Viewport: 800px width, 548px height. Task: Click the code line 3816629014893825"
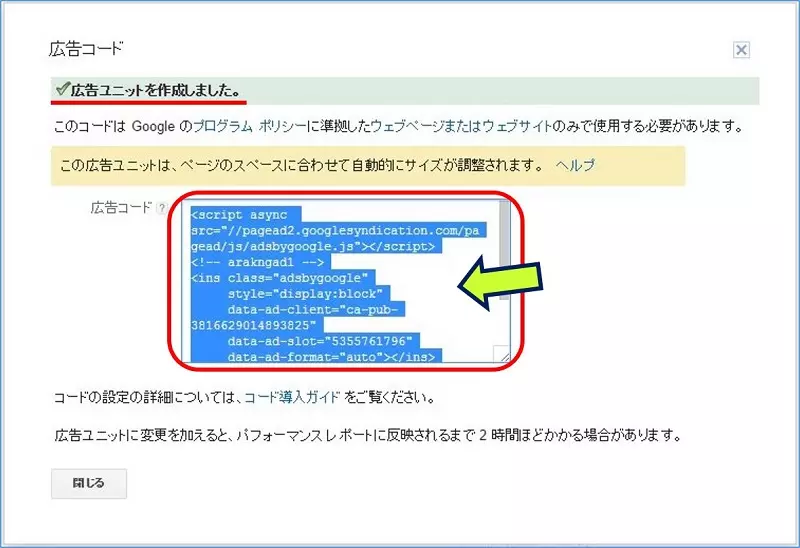click(254, 325)
